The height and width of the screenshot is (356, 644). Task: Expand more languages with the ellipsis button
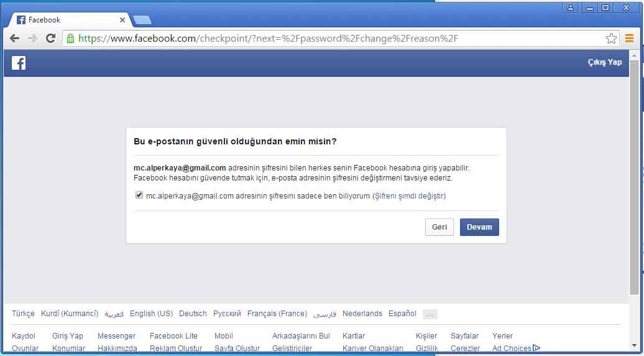(x=430, y=314)
